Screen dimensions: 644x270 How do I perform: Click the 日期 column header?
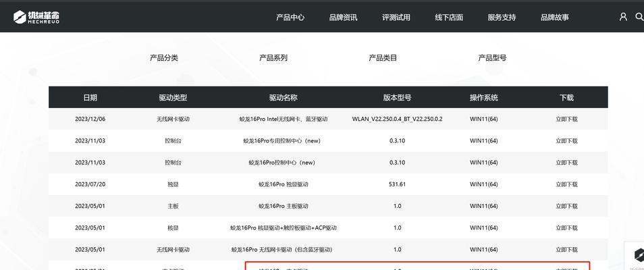pyautogui.click(x=90, y=97)
